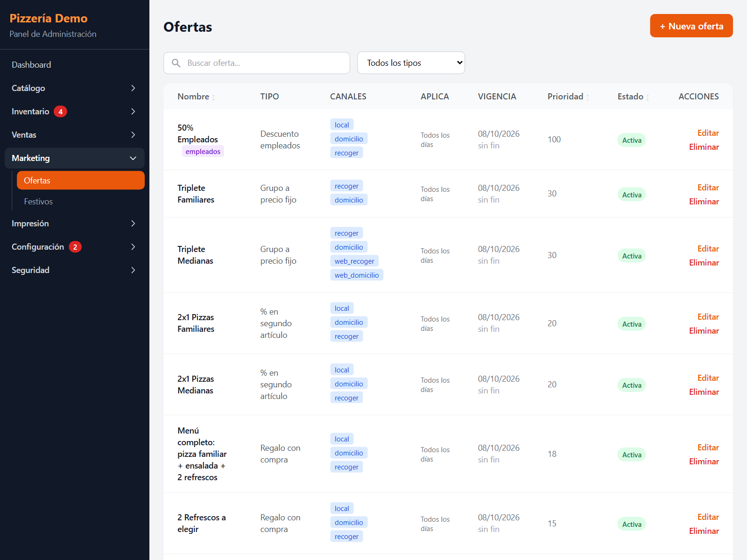Open the Todos los tipos dropdown
Screen dimensions: 747x560
point(411,63)
